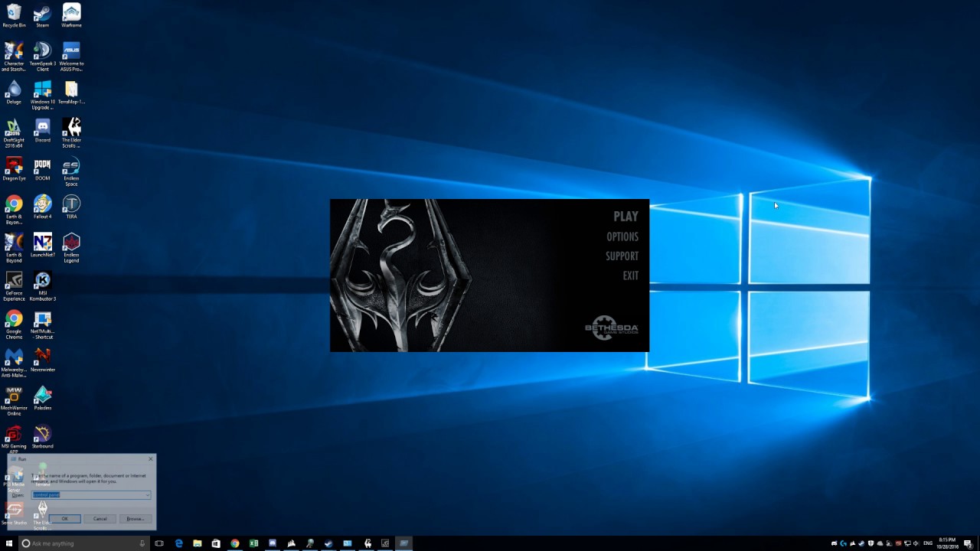The image size is (980, 551).
Task: Select the TERA desktop shortcut
Action: pyautogui.click(x=71, y=207)
